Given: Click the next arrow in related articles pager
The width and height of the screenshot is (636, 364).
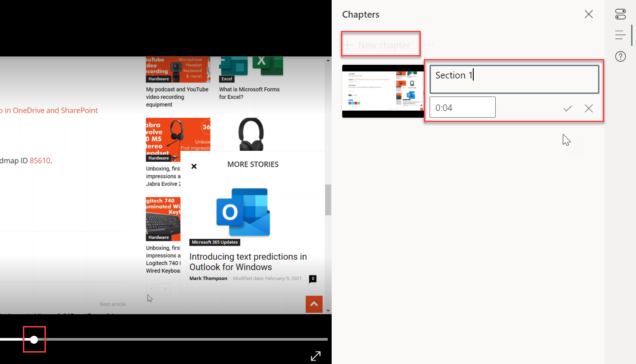Looking at the screenshot, I should point(165,289).
